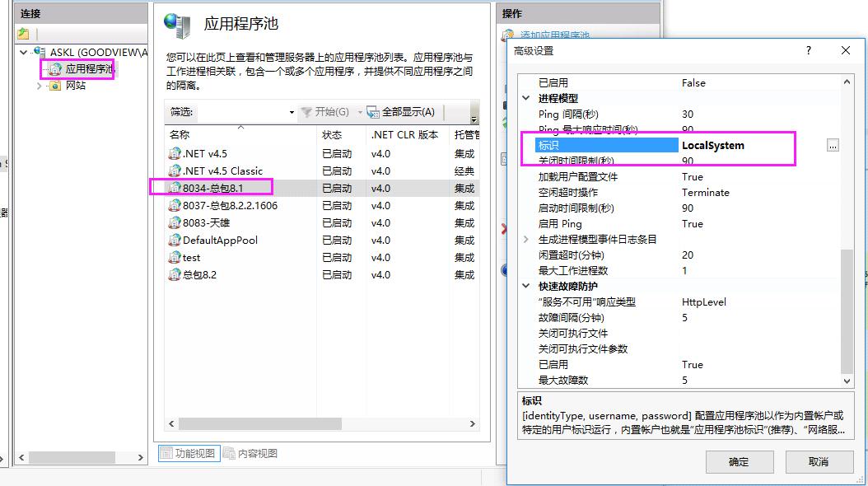Switch to the 内容视图 tab

(x=250, y=453)
